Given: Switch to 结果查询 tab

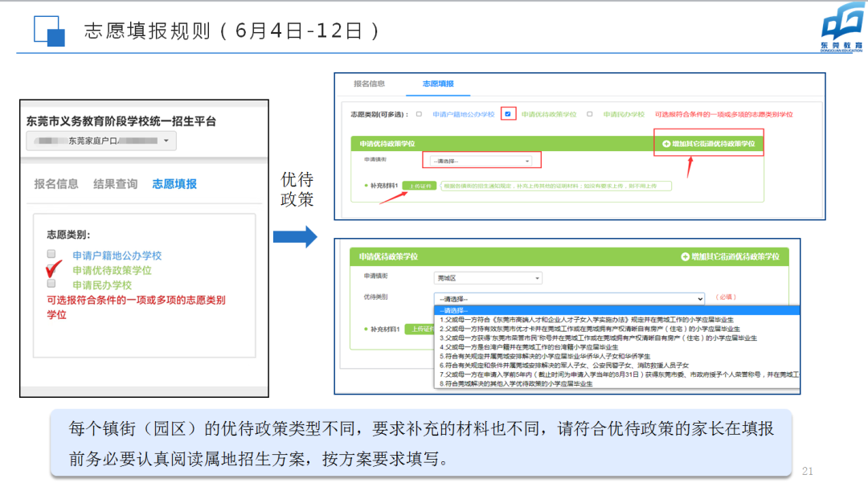Looking at the screenshot, I should [x=115, y=184].
